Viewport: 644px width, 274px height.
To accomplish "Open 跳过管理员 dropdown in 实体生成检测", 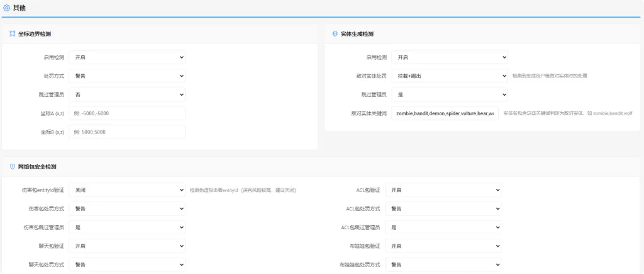I will click(x=449, y=94).
